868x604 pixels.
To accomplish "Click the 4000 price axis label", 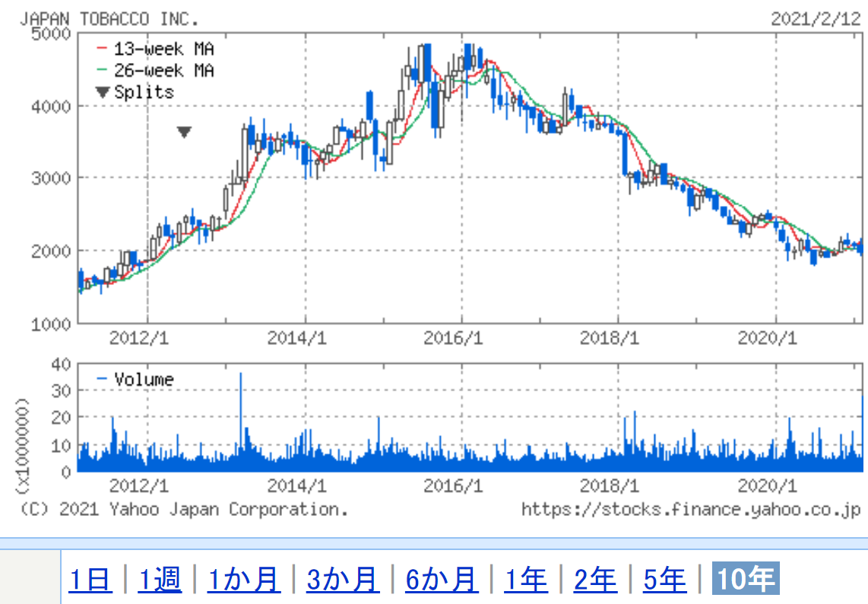I will coord(51,106).
